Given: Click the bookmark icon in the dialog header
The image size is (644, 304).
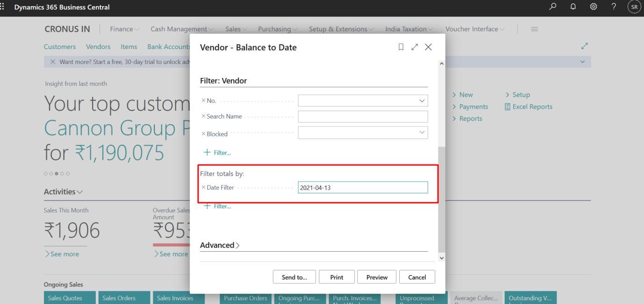Looking at the screenshot, I should tap(401, 47).
